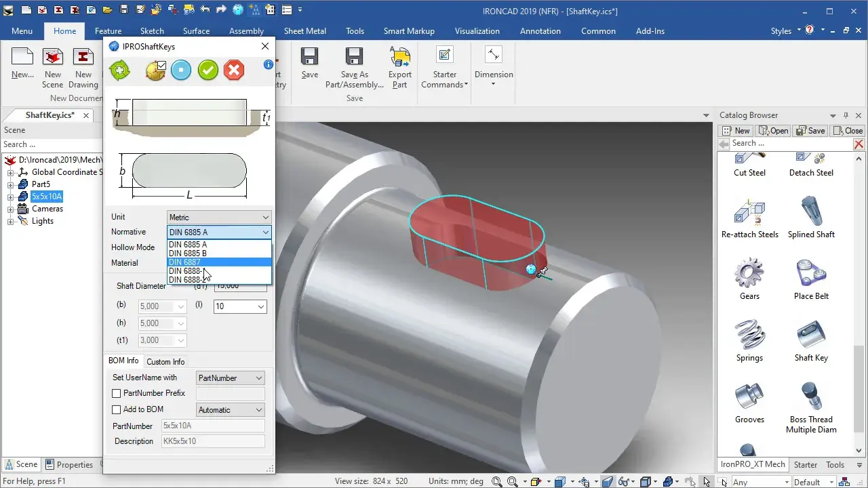Image resolution: width=868 pixels, height=488 pixels.
Task: Click the green checkmark apply icon
Action: [x=208, y=70]
